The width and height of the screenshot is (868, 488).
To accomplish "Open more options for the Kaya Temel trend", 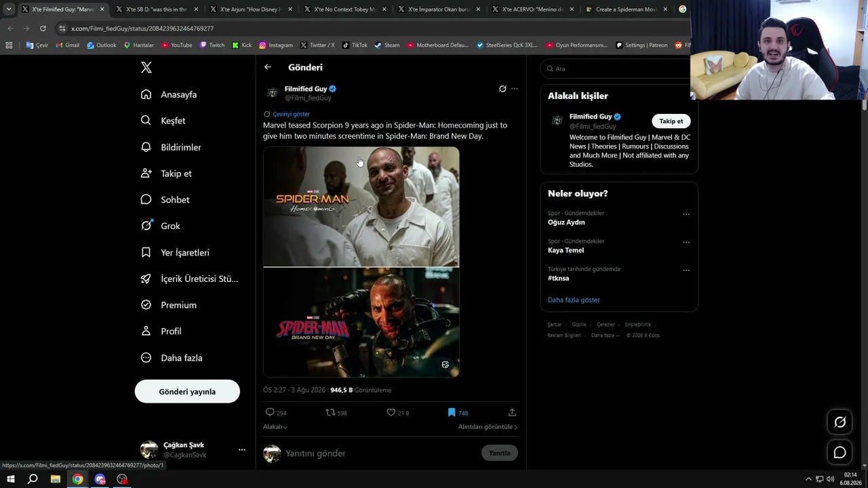I will coord(686,242).
